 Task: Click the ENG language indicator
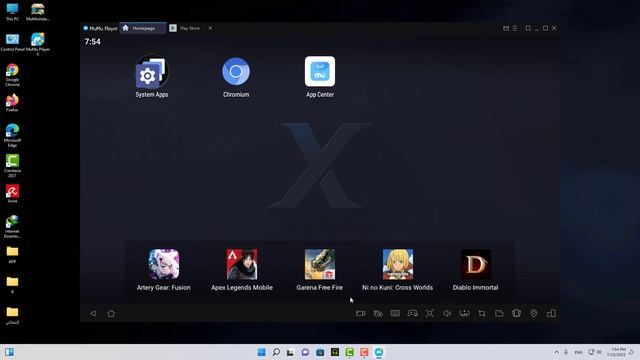(x=578, y=352)
